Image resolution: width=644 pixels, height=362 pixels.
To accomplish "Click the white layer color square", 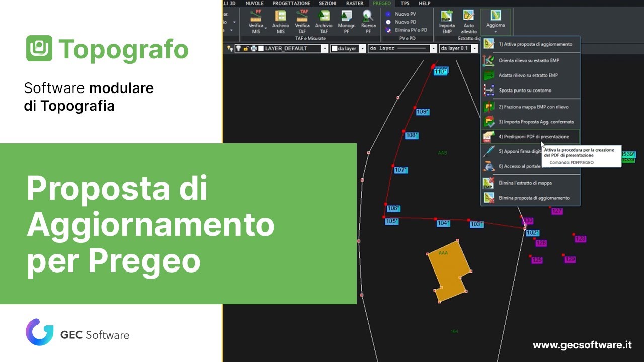I will pos(261,49).
